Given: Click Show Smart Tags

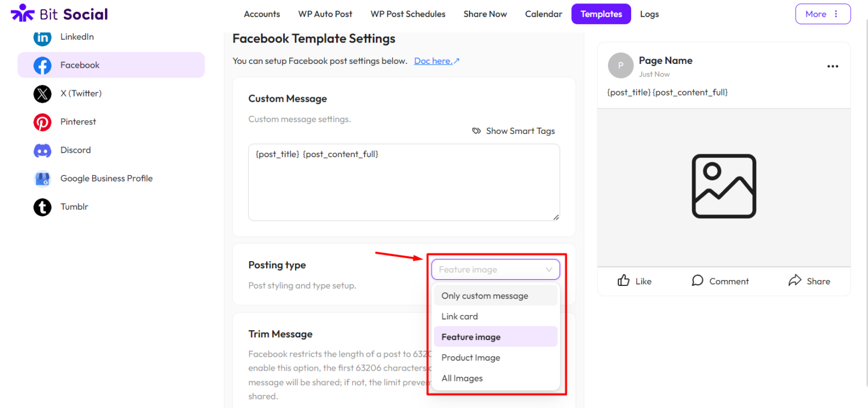Looking at the screenshot, I should [514, 131].
